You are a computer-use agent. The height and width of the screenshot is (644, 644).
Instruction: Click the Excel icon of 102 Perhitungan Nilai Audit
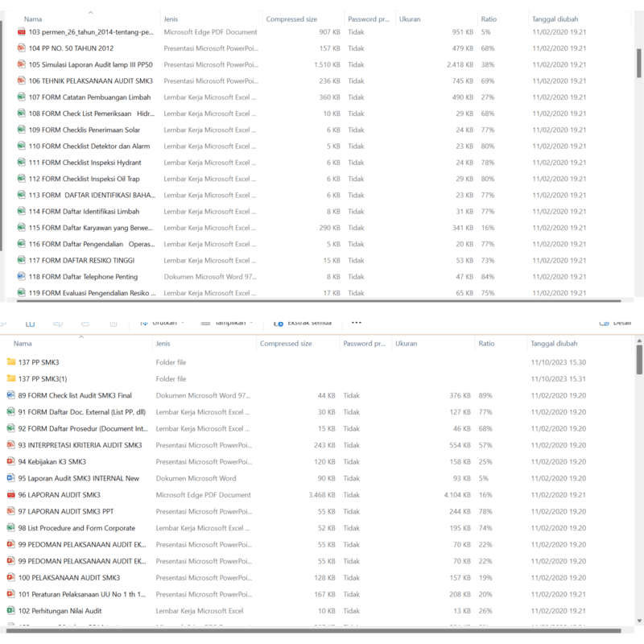point(11,610)
